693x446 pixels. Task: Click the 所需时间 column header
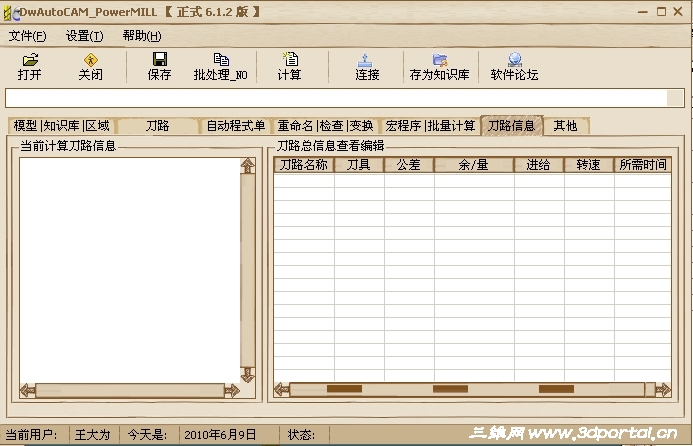coord(643,165)
